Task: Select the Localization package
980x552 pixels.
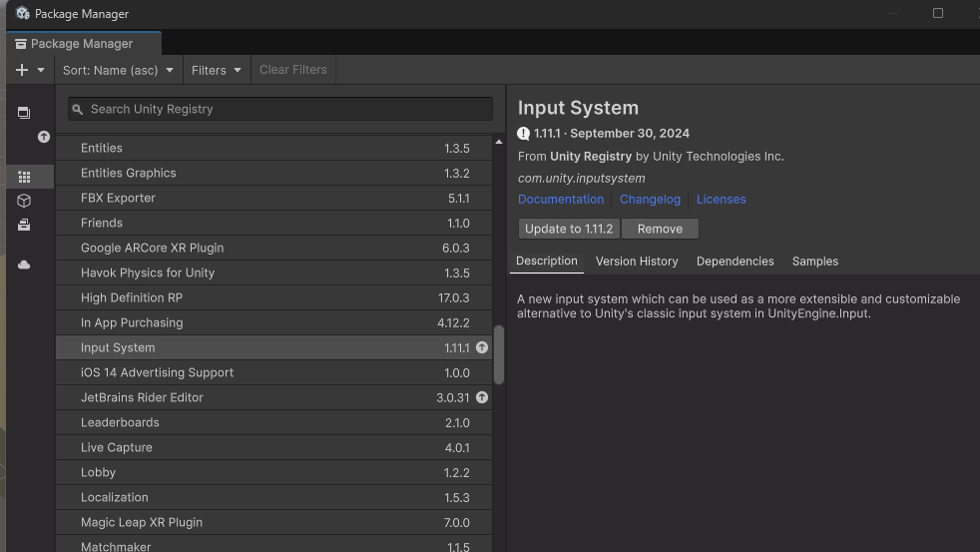Action: coord(273,498)
